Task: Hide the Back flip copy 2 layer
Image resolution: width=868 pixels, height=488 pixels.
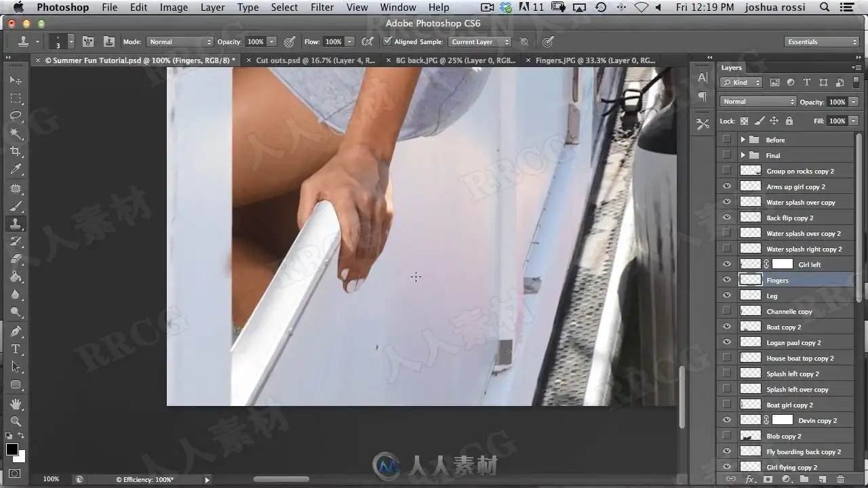Action: click(x=727, y=218)
